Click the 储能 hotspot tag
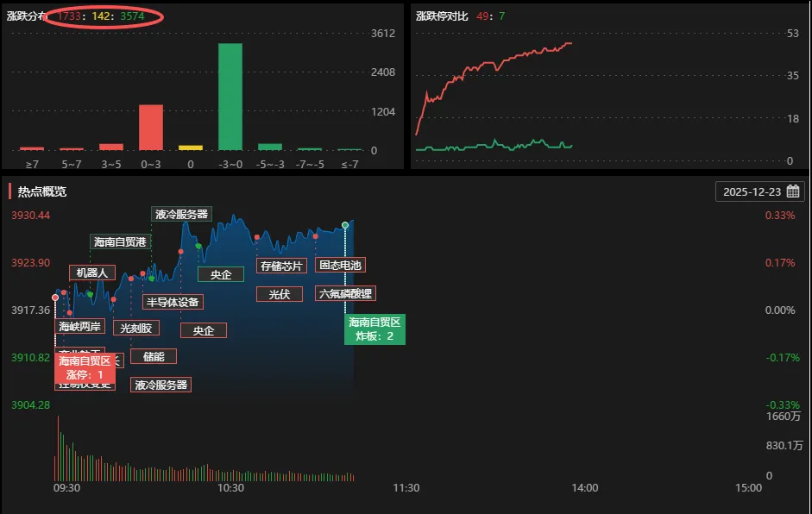 (154, 356)
